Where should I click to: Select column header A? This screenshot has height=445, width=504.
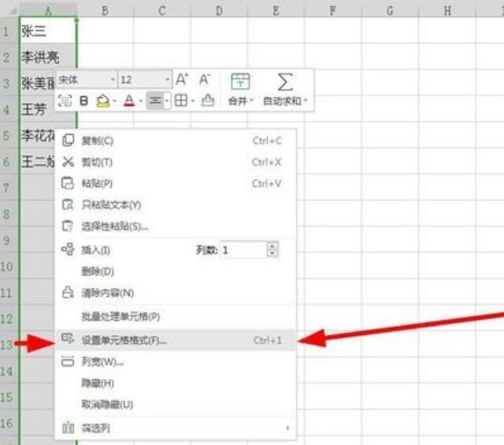(x=48, y=11)
